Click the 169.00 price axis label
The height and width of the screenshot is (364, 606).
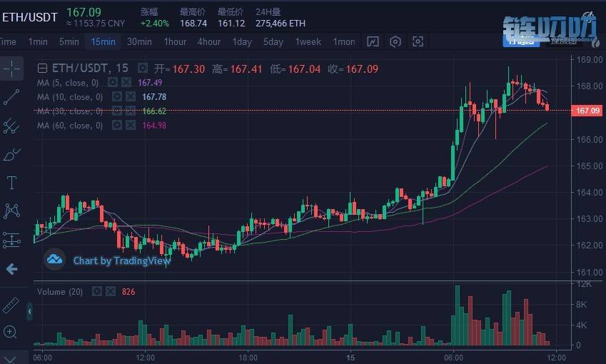[590, 59]
